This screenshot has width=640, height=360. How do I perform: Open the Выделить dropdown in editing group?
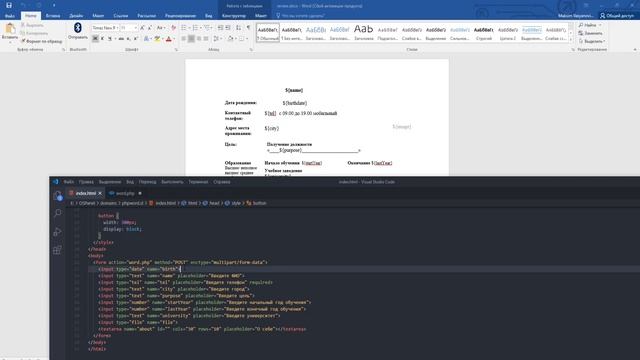click(x=592, y=41)
